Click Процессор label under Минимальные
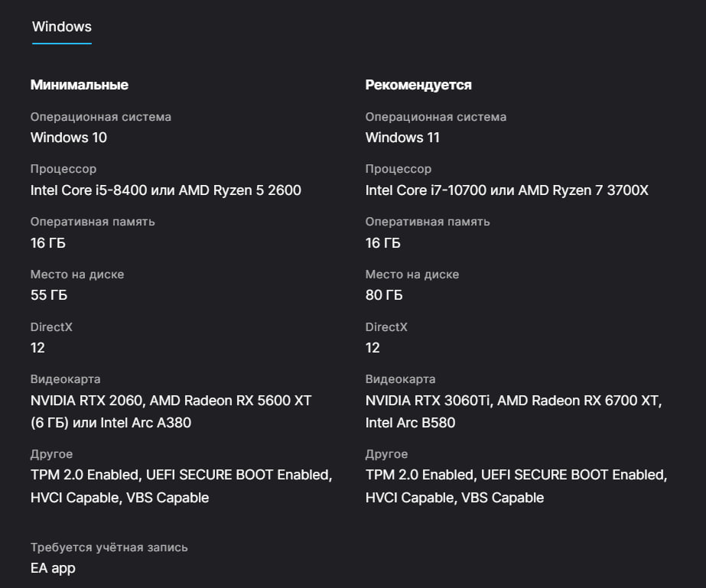Image resolution: width=706 pixels, height=588 pixels. (x=63, y=169)
